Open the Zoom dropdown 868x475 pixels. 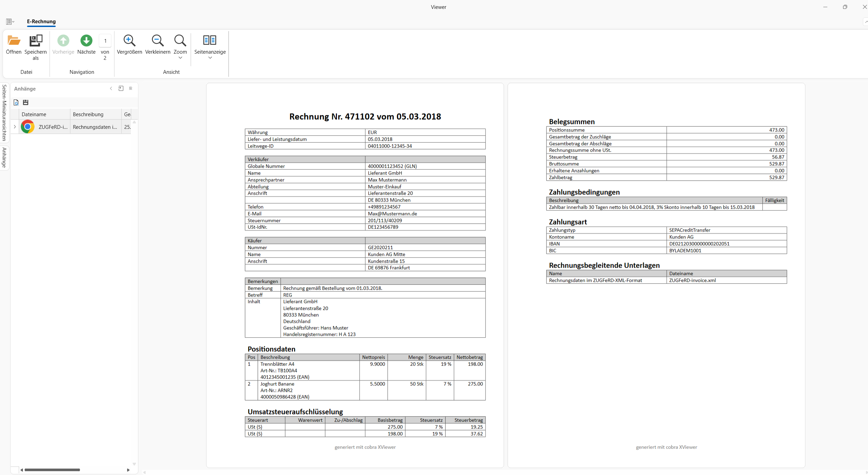tap(180, 47)
